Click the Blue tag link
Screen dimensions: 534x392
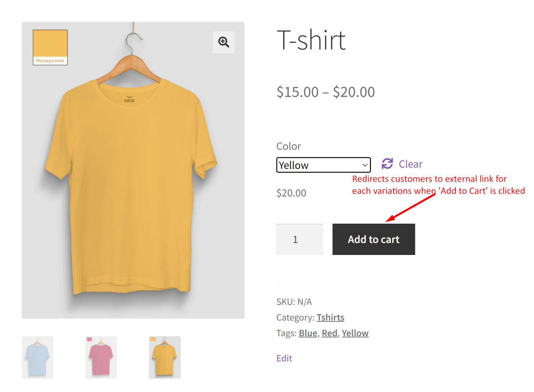[x=308, y=333]
